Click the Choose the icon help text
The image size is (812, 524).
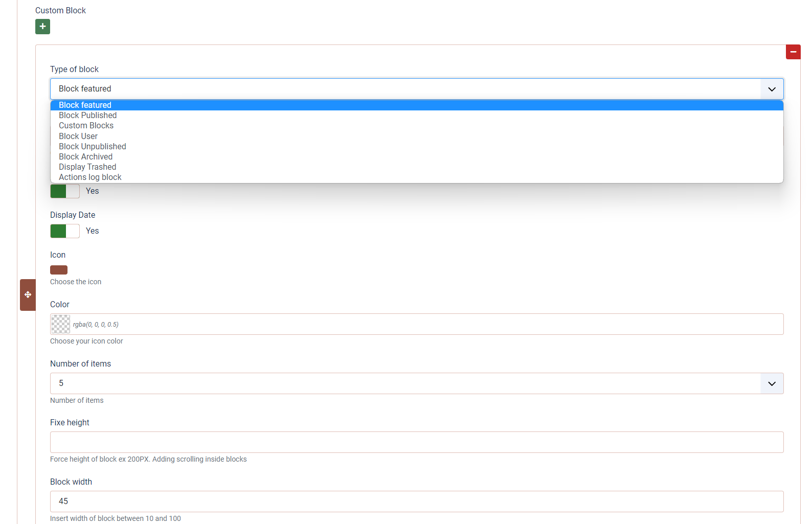(76, 282)
